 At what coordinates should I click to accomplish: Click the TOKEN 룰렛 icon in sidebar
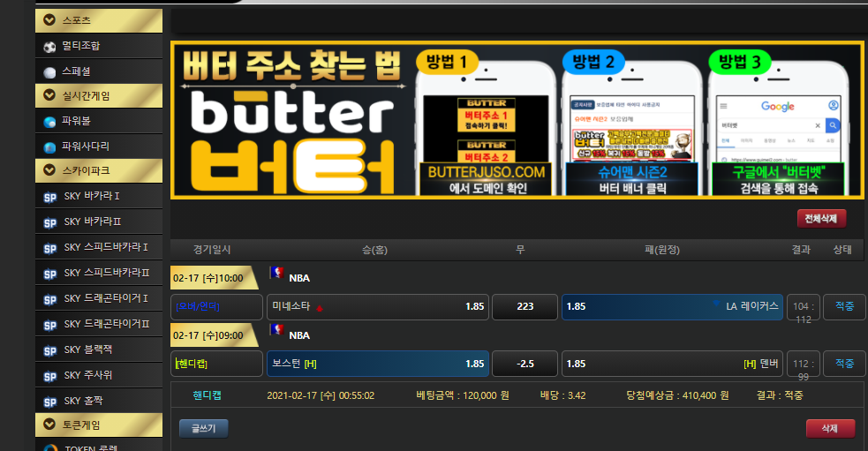click(x=49, y=448)
